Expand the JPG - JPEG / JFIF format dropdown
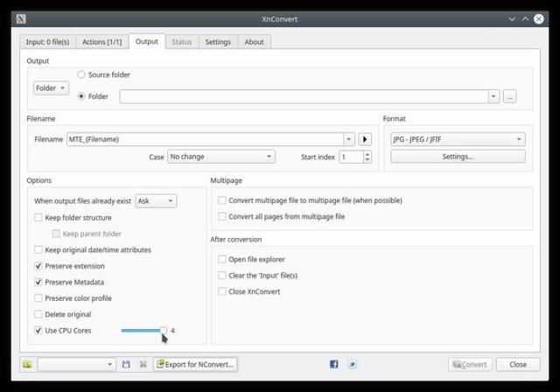The image size is (560, 392). coord(458,139)
